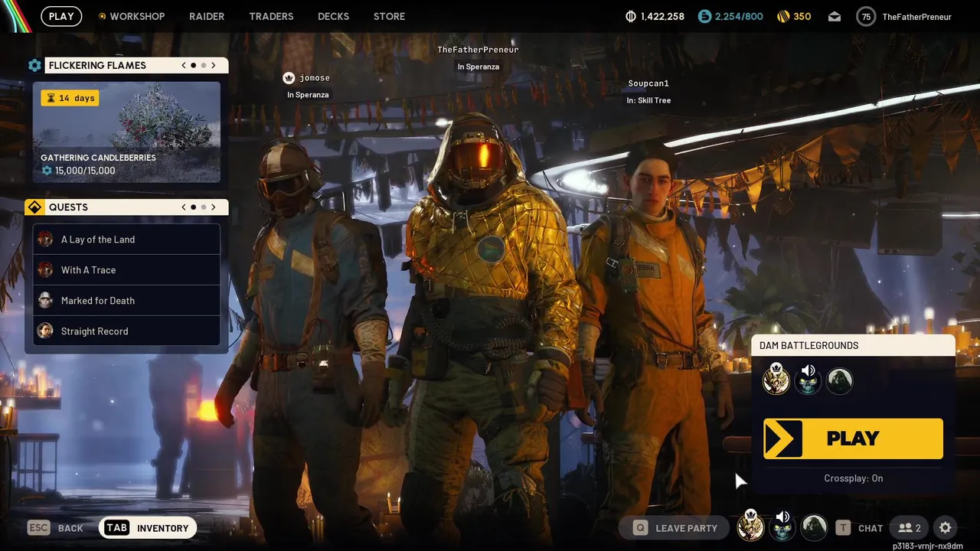
Task: Click the Inventory Tab button
Action: (x=148, y=527)
